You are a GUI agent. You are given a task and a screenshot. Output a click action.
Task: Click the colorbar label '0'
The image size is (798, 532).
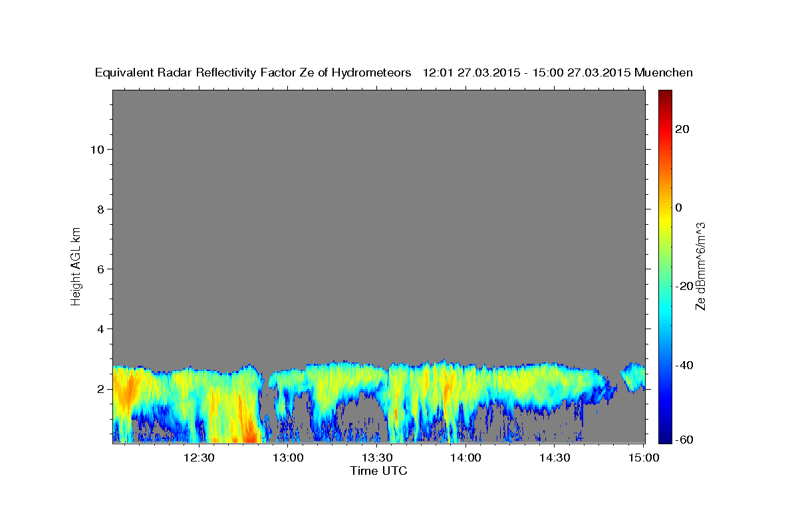[678, 207]
